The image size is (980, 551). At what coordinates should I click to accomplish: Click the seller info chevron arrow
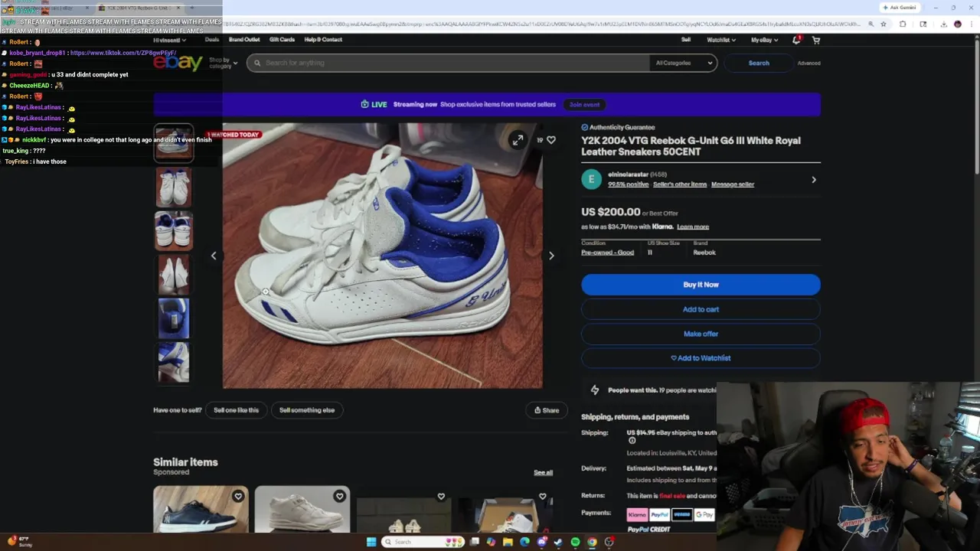point(814,180)
